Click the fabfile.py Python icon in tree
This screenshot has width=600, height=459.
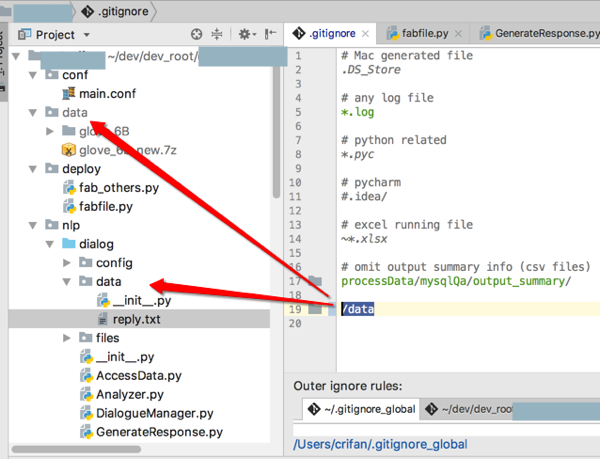click(69, 206)
